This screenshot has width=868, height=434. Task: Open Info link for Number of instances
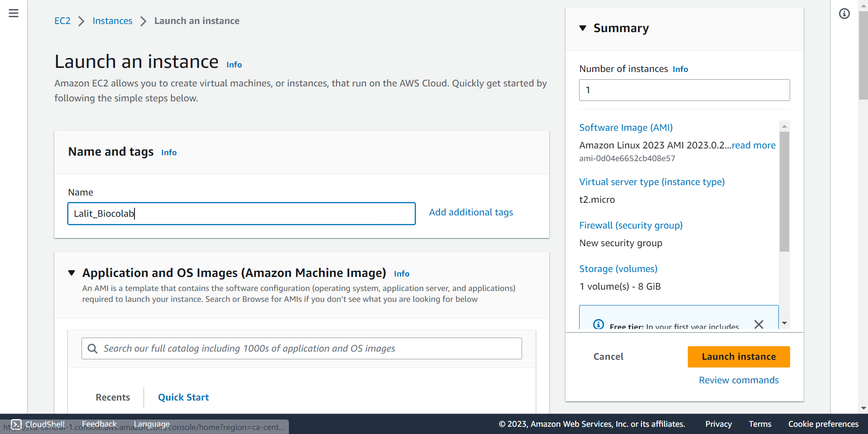[x=680, y=69]
